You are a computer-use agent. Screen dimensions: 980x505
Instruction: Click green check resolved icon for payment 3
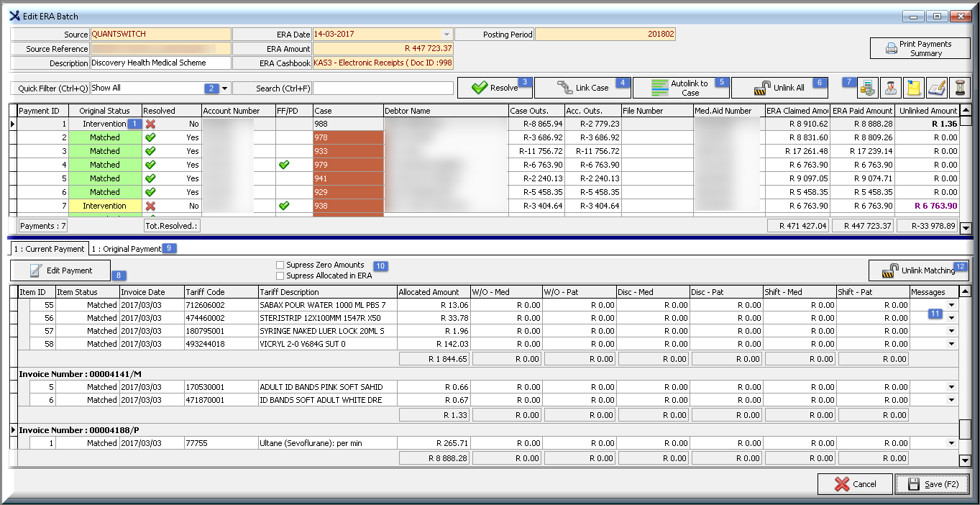tap(150, 151)
